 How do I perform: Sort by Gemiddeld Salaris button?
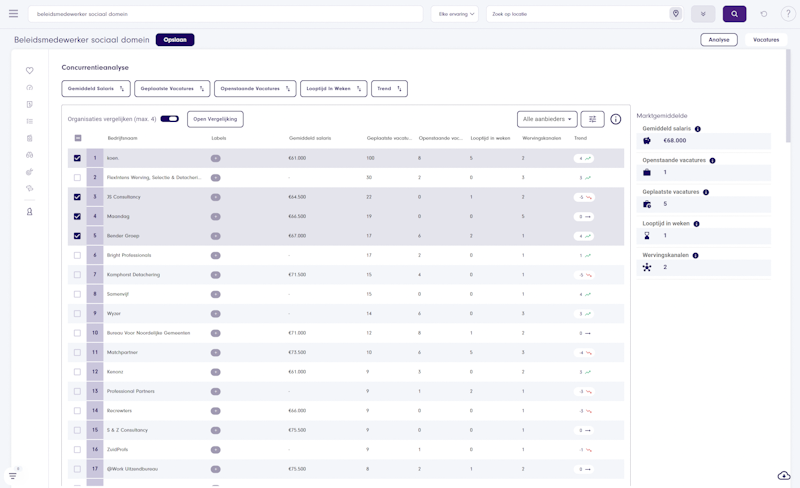96,88
